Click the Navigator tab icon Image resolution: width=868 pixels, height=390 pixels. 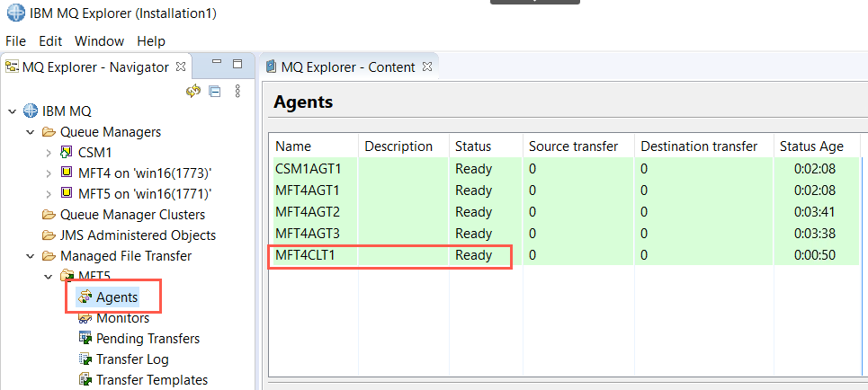pyautogui.click(x=13, y=66)
